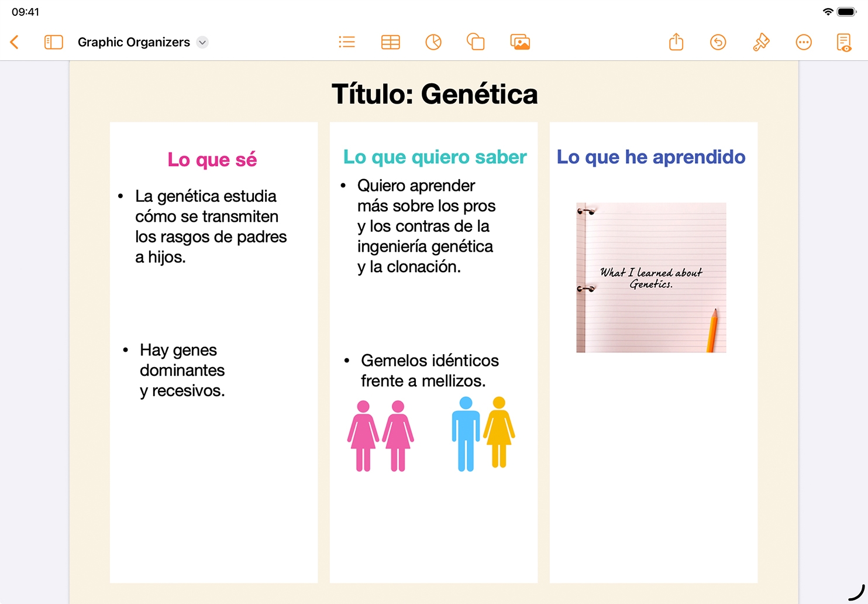Open the Share menu

pyautogui.click(x=676, y=42)
